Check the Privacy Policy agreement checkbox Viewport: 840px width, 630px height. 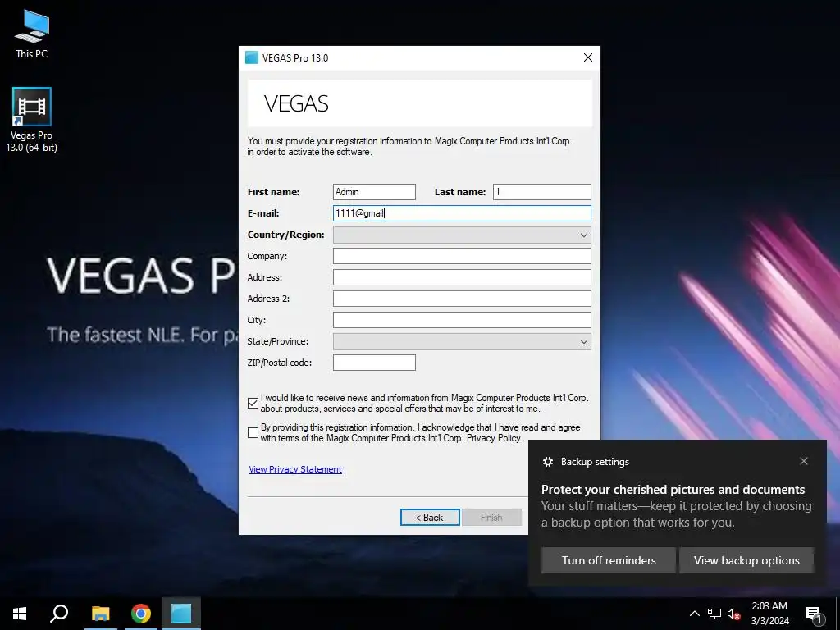click(253, 432)
